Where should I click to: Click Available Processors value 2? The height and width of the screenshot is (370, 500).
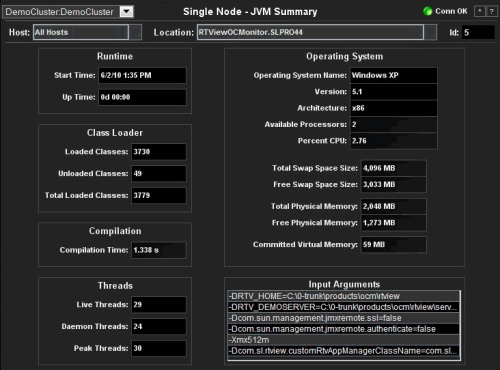[x=394, y=124]
